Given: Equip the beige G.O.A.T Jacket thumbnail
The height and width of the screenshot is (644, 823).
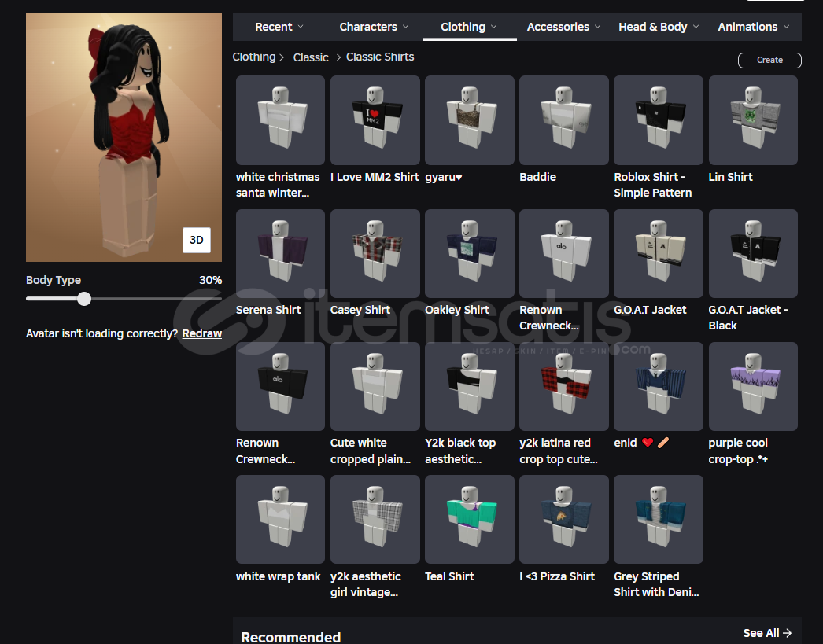Looking at the screenshot, I should pos(659,254).
